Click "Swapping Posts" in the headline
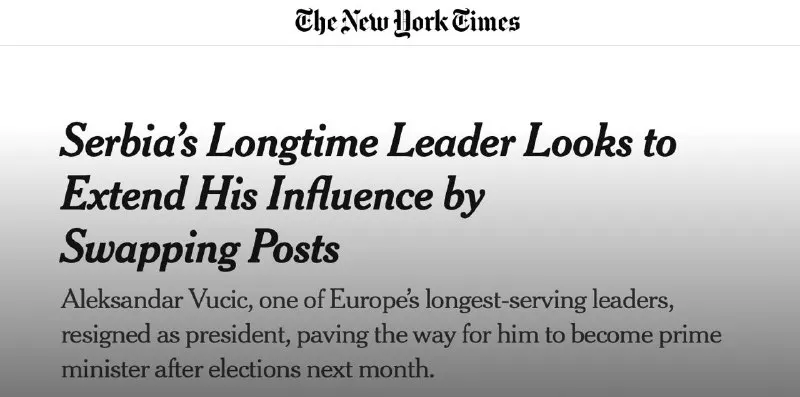The width and height of the screenshot is (800, 397). coord(200,249)
